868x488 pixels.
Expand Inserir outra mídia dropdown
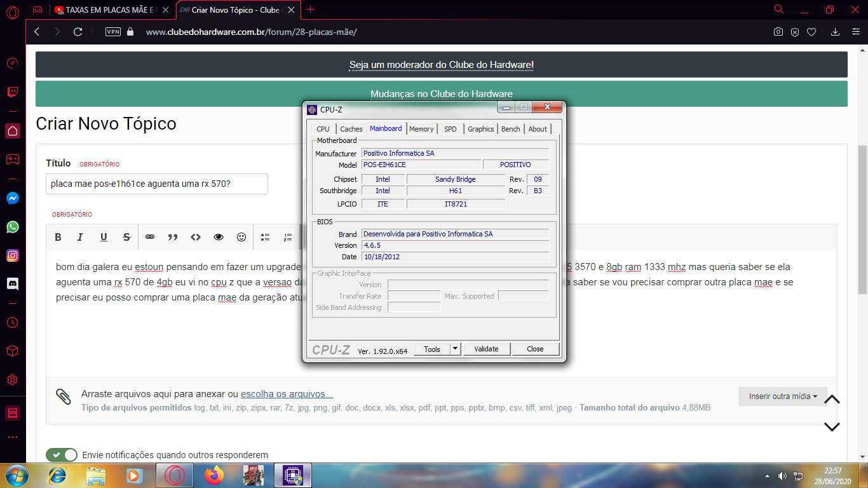click(783, 396)
